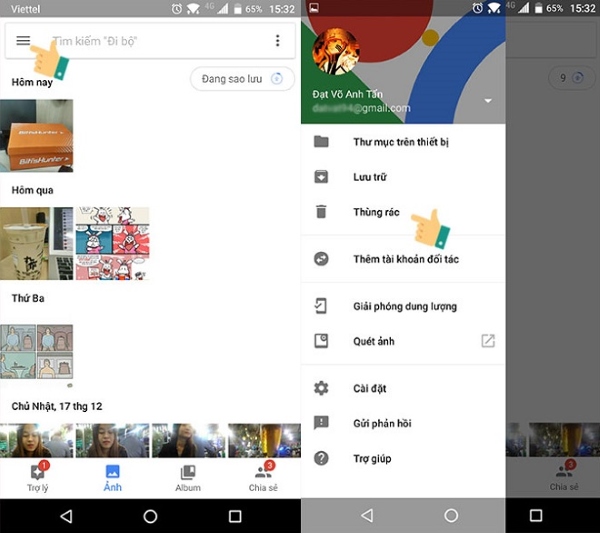Viewport: 600px width, 533px height.
Task: Open the night lights photo in left screen
Action: (x=264, y=440)
